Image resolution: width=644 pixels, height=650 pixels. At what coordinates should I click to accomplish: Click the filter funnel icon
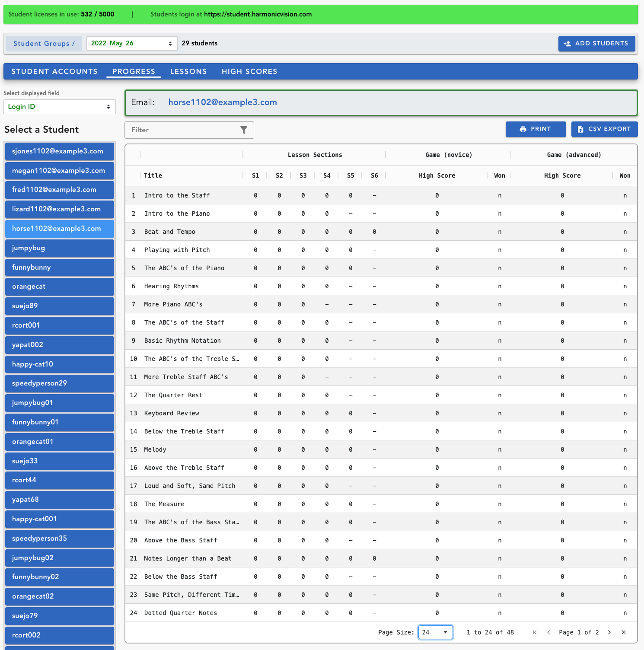tap(244, 130)
